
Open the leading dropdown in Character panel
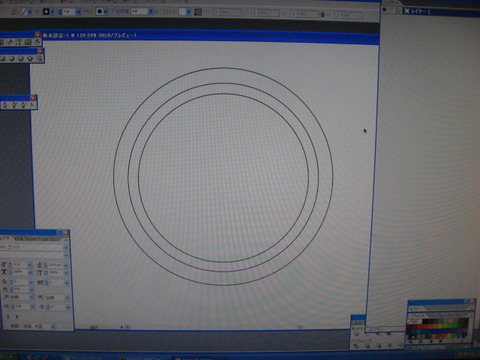coord(66,265)
